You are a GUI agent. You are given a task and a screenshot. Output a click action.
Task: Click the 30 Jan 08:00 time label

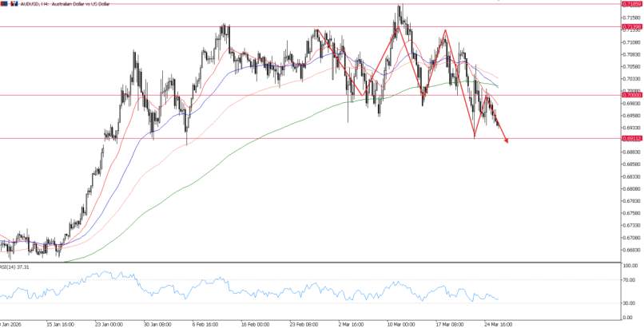[157, 324]
